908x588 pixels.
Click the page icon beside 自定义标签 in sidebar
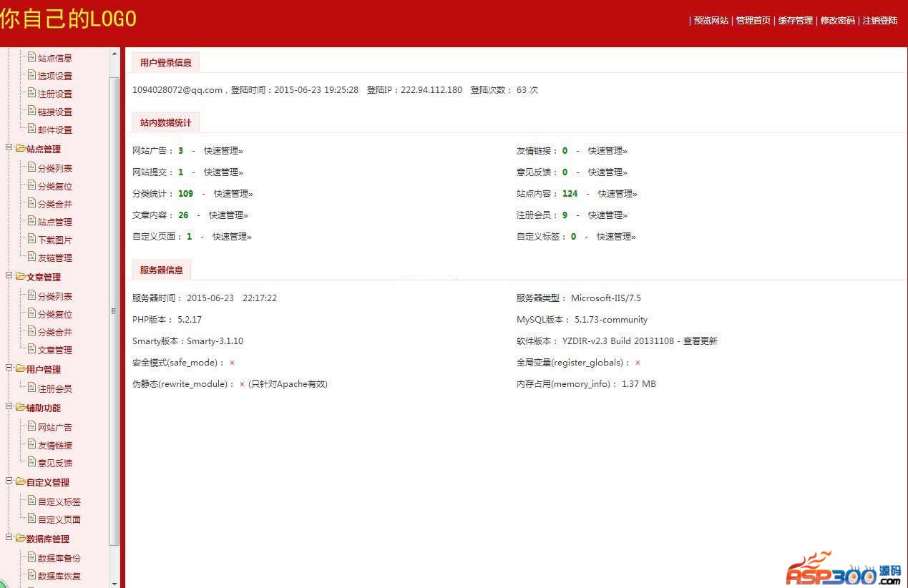coord(31,501)
